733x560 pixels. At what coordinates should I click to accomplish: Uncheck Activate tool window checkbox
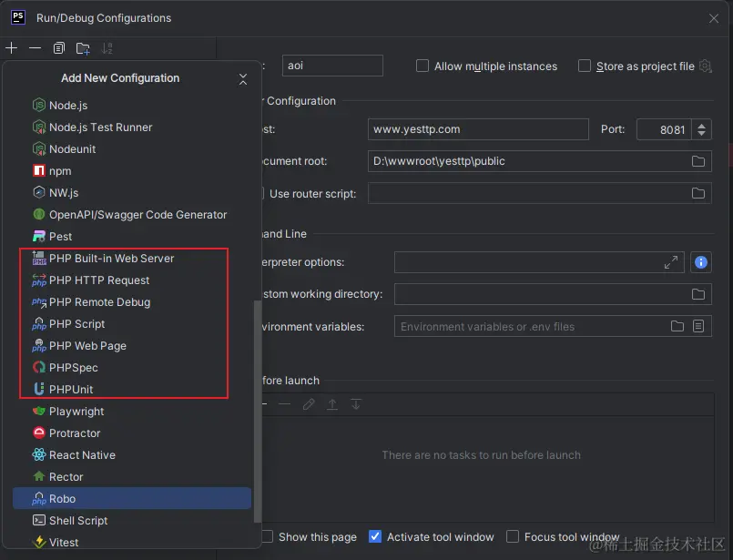[375, 536]
